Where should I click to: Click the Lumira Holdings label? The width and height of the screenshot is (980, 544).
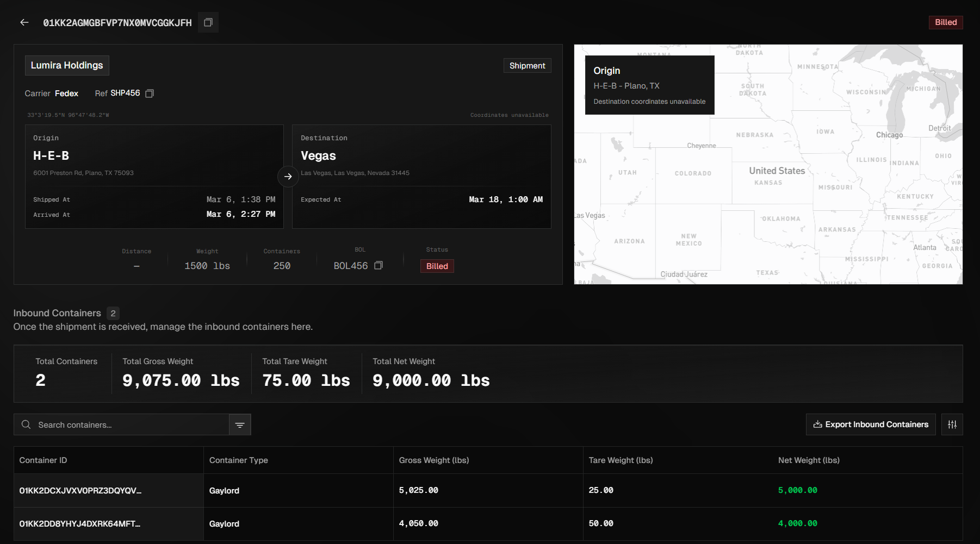(x=66, y=65)
